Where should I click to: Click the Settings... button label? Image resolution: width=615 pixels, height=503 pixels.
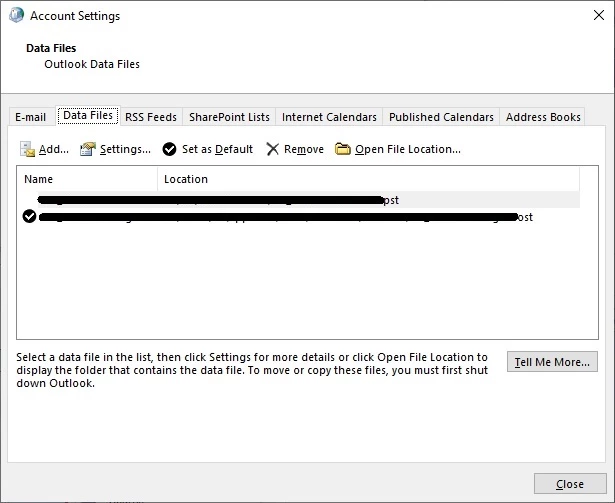pos(125,149)
